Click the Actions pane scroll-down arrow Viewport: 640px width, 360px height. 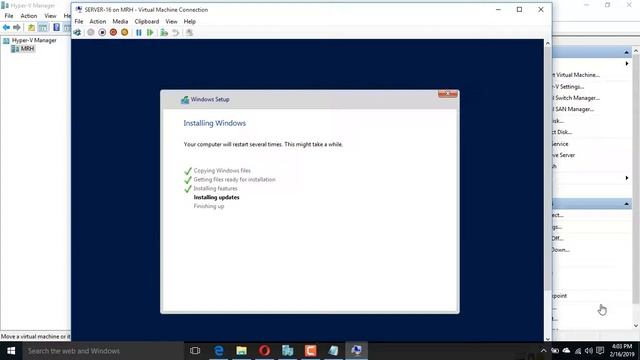636,326
